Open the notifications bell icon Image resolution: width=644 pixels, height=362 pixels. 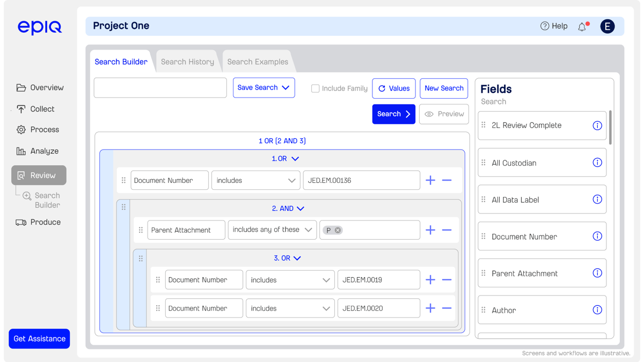click(583, 26)
